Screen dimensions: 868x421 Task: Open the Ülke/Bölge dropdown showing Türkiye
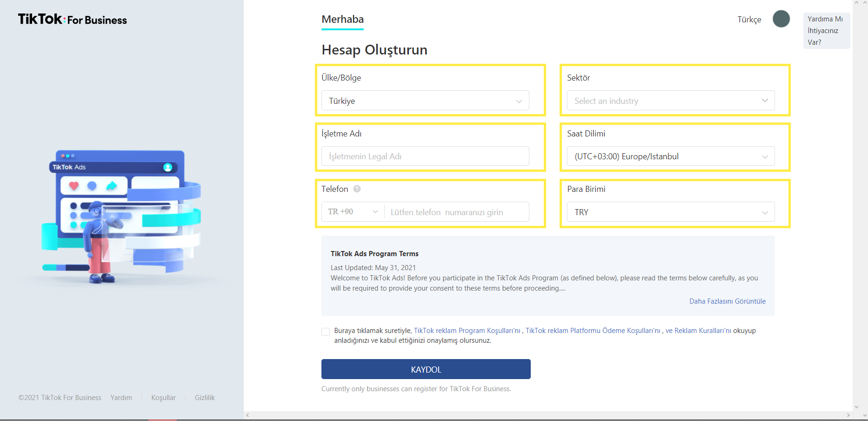(425, 101)
